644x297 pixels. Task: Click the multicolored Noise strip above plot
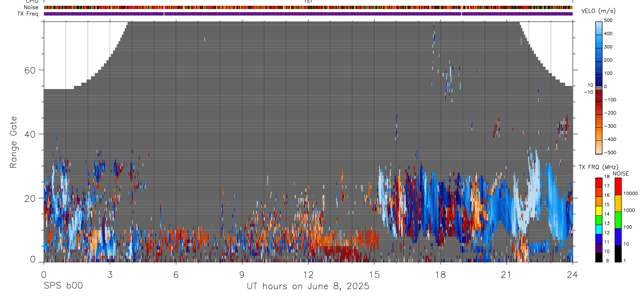pyautogui.click(x=308, y=8)
